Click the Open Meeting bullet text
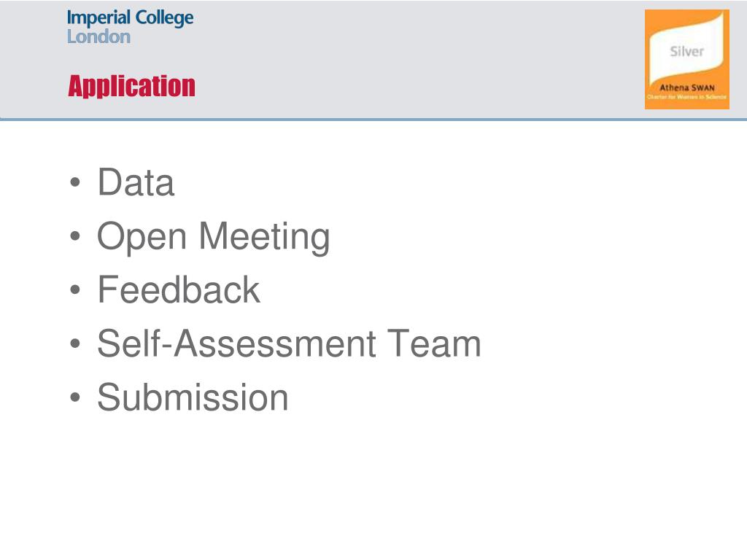This screenshot has height=560, width=747. click(x=214, y=237)
